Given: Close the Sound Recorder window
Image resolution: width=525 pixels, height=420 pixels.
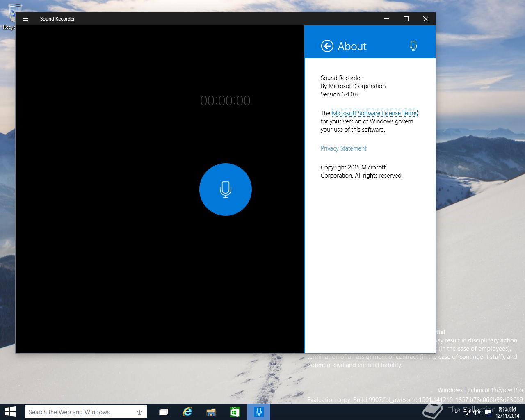Looking at the screenshot, I should (x=426, y=19).
